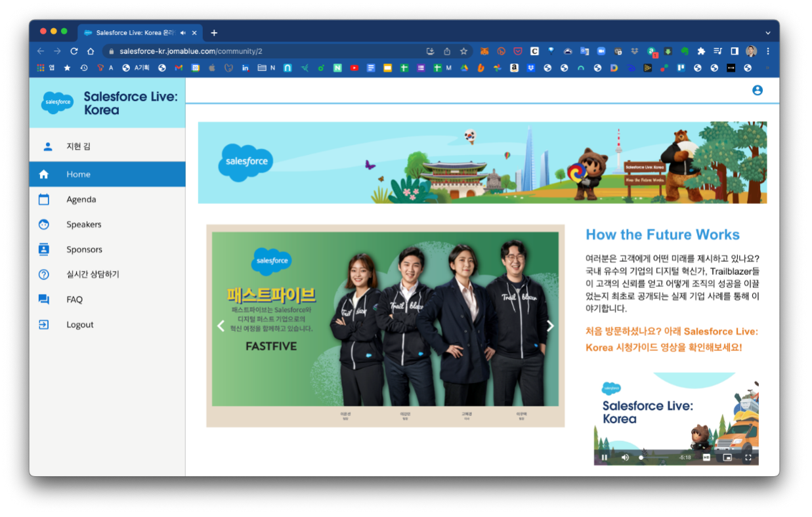Log out via the Logout sidebar item
This screenshot has height=517, width=812.
click(107, 324)
